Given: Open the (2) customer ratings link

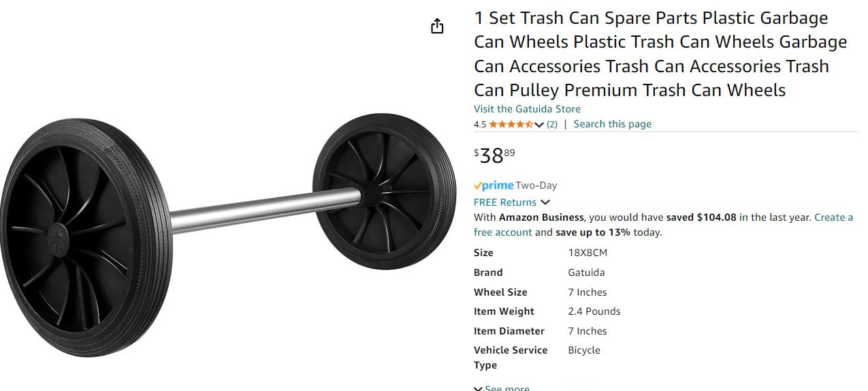Looking at the screenshot, I should tap(552, 124).
